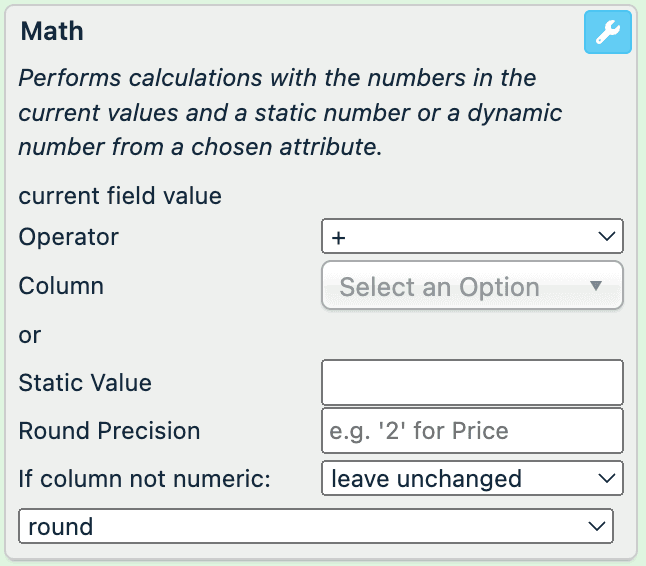Open the Column 'Select an Option' dropdown
This screenshot has width=646, height=566.
pos(472,287)
